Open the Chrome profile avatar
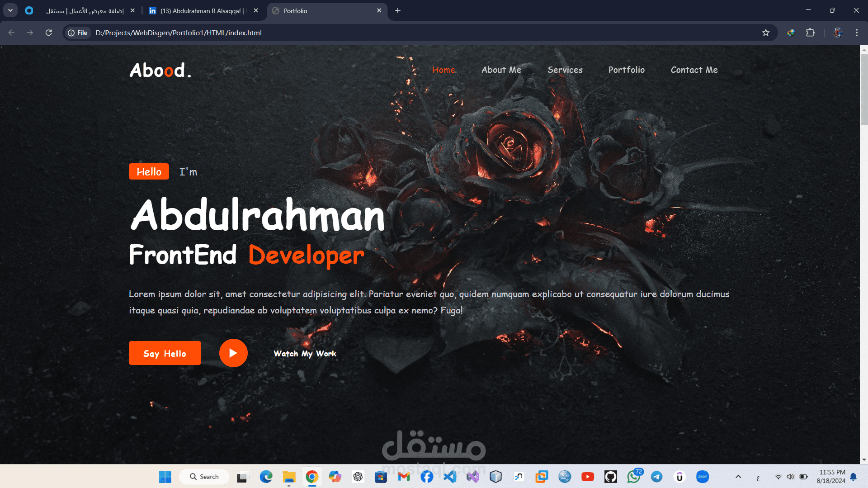The image size is (868, 488). [838, 33]
